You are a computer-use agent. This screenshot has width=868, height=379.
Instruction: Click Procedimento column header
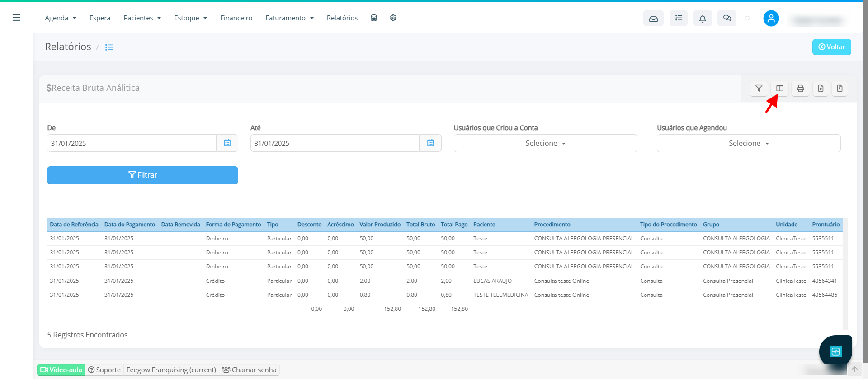pos(552,225)
